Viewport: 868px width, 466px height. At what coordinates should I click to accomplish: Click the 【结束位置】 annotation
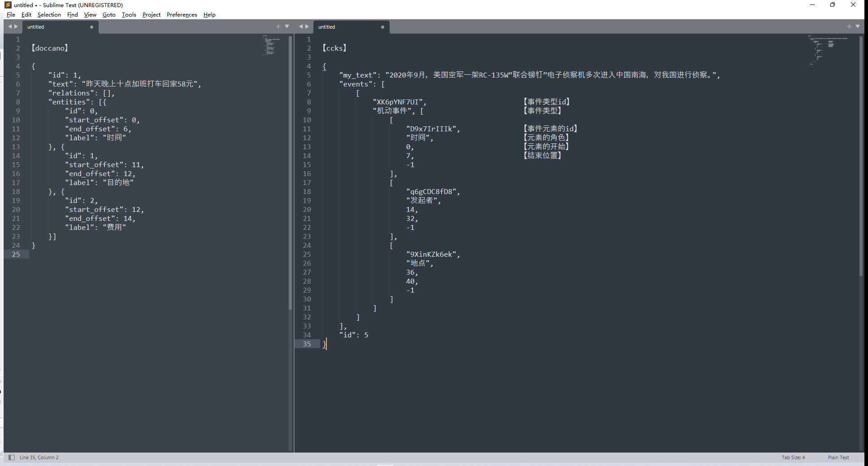542,155
